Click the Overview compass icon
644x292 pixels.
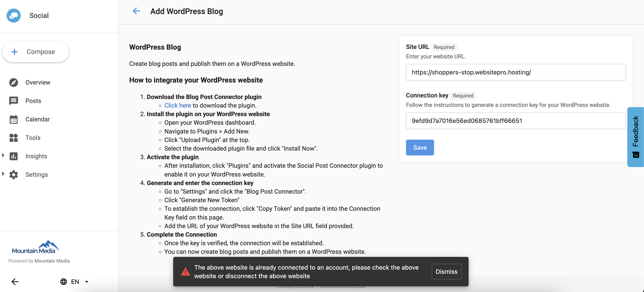[x=13, y=82]
